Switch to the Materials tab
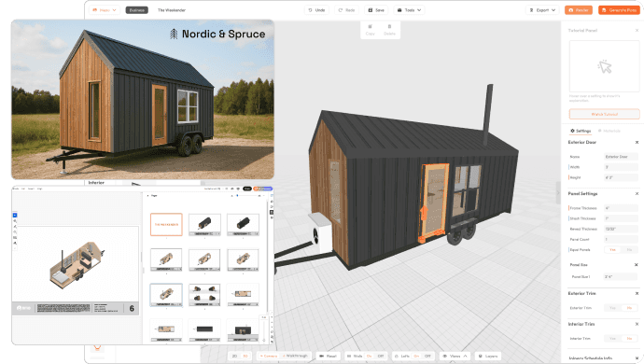 pyautogui.click(x=609, y=131)
